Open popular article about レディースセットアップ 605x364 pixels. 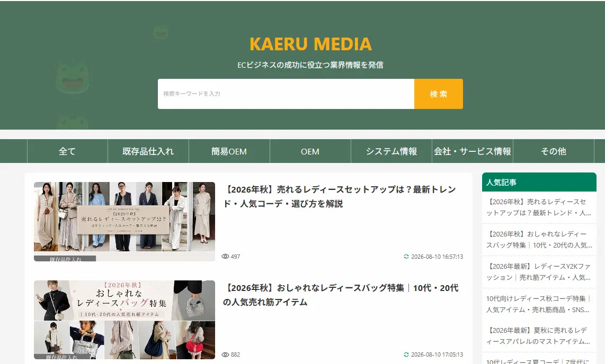539,207
